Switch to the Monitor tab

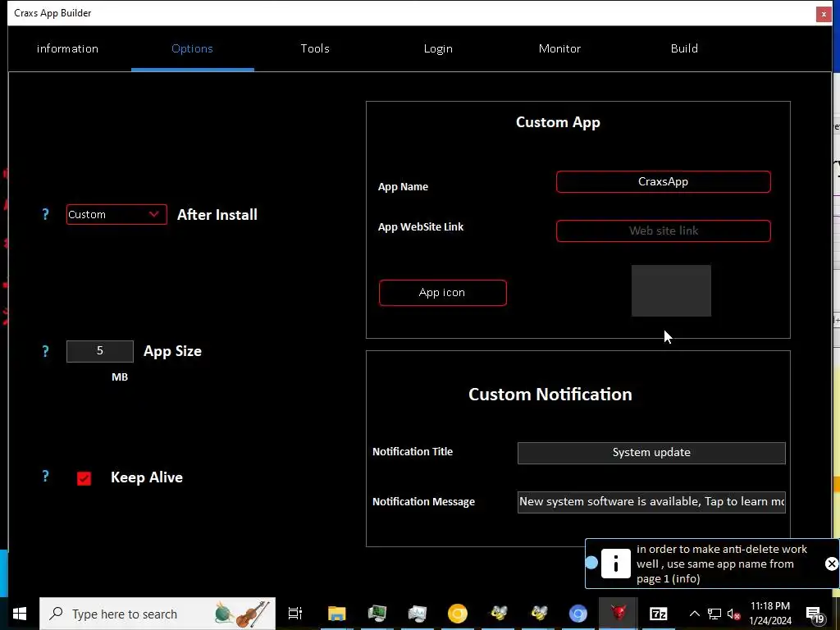(559, 48)
